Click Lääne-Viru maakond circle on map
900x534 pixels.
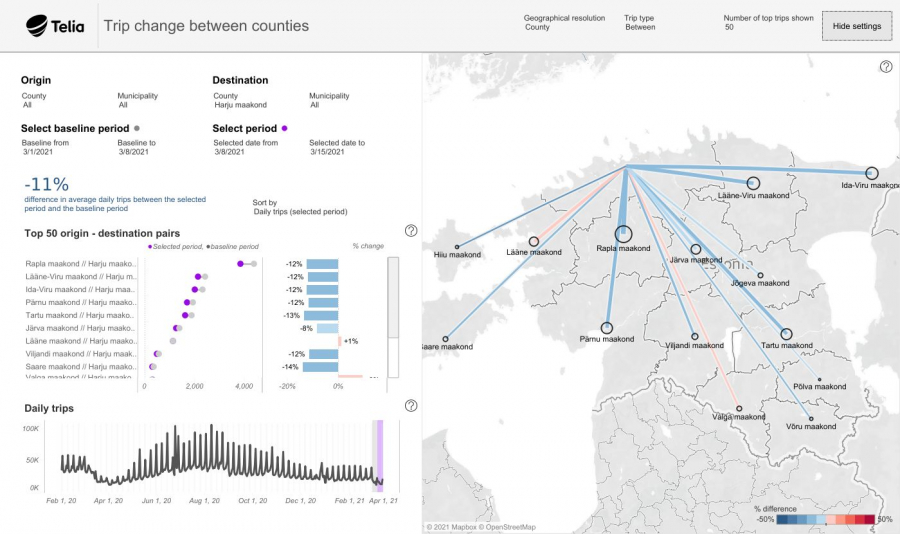coord(753,183)
